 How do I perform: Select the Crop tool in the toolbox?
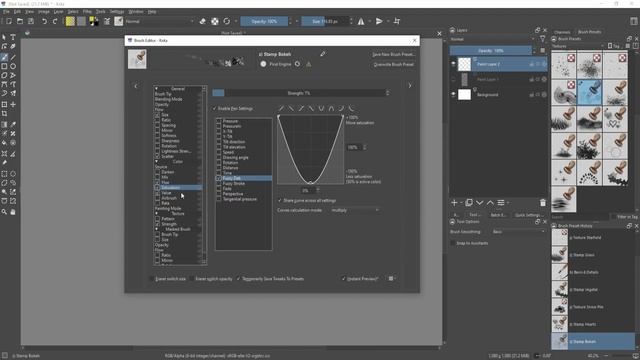[x=4, y=114]
